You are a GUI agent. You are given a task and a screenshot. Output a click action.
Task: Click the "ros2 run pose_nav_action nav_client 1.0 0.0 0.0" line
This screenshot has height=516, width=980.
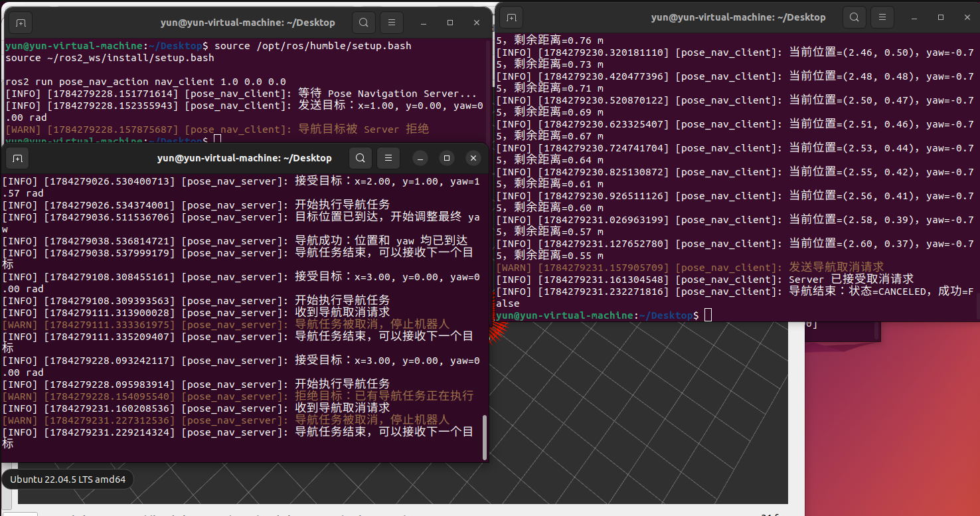(145, 82)
